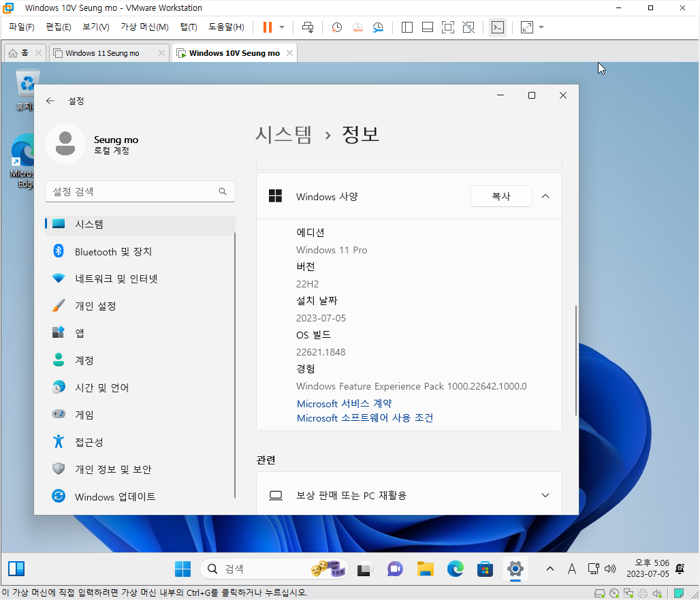
Task: Launch Microsoft Edge from taskbar
Action: click(x=456, y=569)
